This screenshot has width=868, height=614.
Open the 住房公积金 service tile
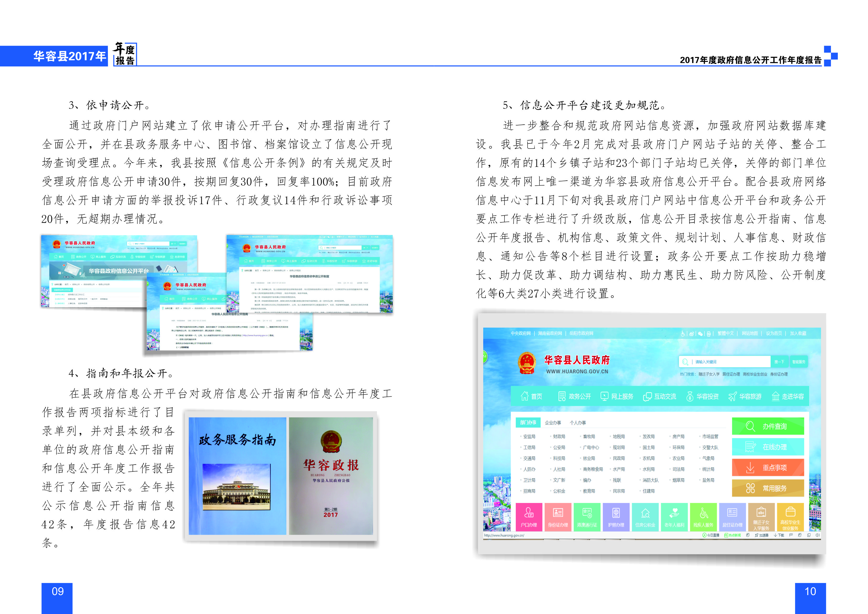645,517
